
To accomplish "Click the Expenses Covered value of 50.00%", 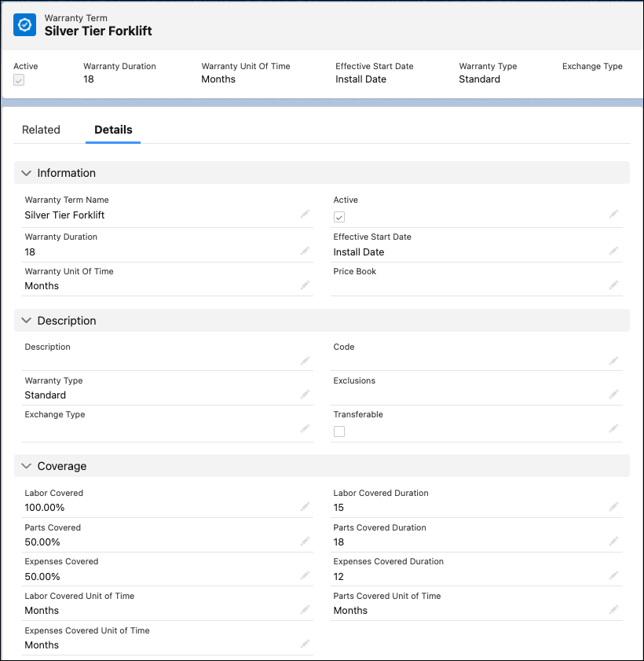I will 43,576.
